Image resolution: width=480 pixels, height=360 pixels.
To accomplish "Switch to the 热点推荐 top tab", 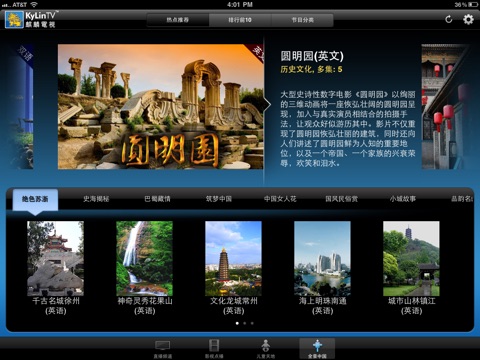I will pyautogui.click(x=178, y=20).
